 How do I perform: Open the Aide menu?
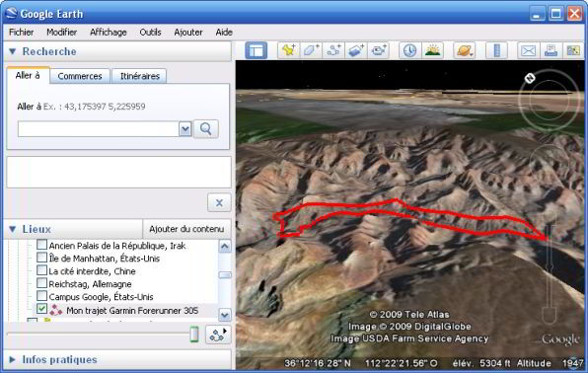click(x=224, y=33)
